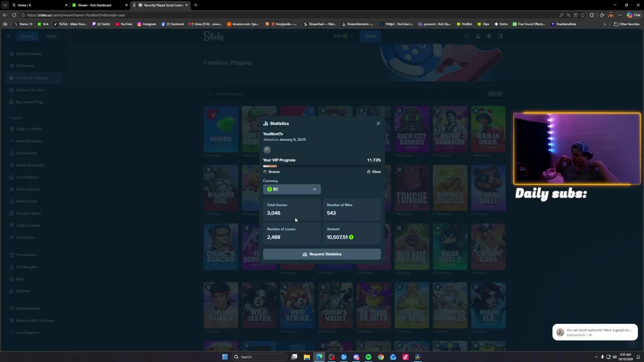
Task: Show hidden system tray icons
Action: (x=595, y=357)
